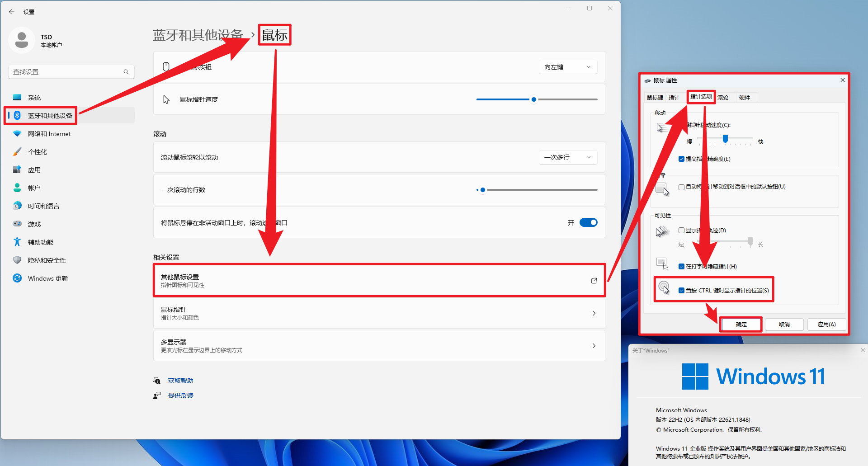Click the back arrow in Settings
Viewport: 868px width, 466px height.
pos(12,12)
